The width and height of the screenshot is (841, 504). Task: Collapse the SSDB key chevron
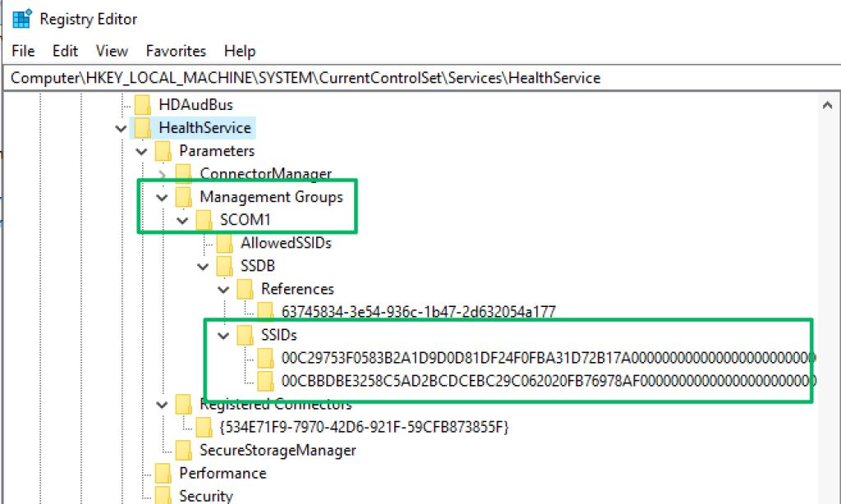pos(202,266)
